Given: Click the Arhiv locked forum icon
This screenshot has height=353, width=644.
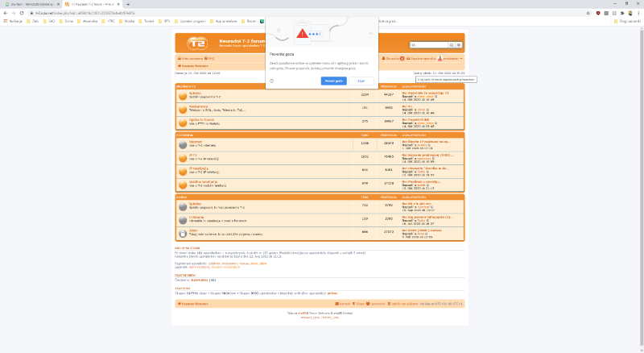Looking at the screenshot, I should pyautogui.click(x=183, y=232).
